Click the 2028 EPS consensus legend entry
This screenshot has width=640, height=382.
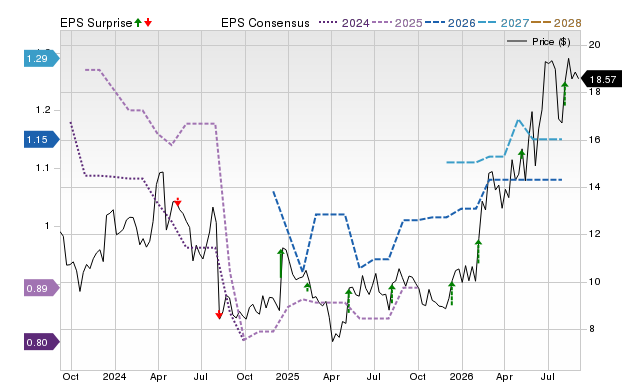556,23
